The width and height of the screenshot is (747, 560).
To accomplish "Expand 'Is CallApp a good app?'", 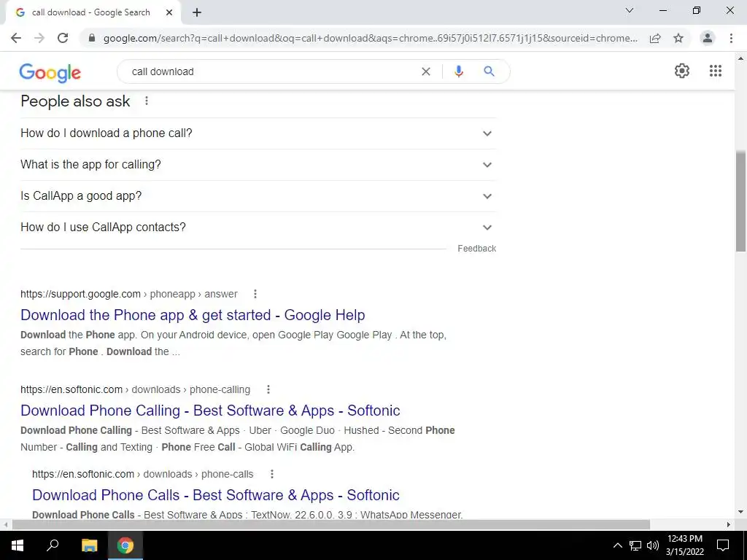I will (258, 196).
